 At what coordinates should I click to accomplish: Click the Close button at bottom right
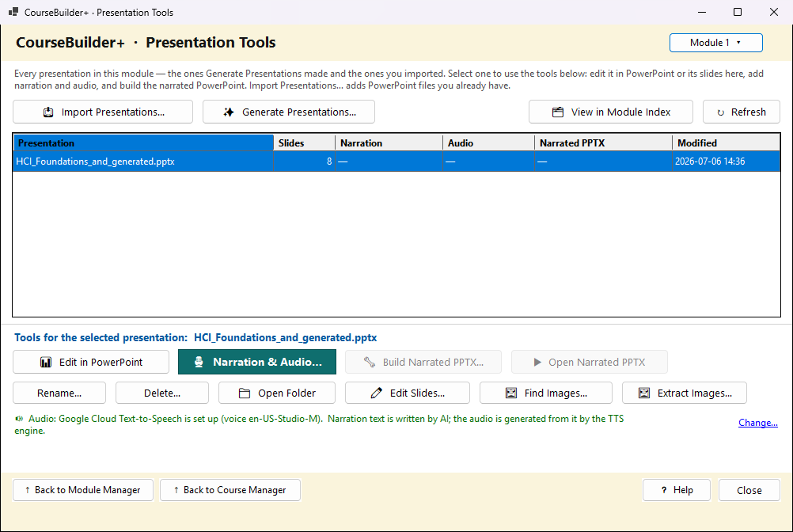tap(749, 490)
